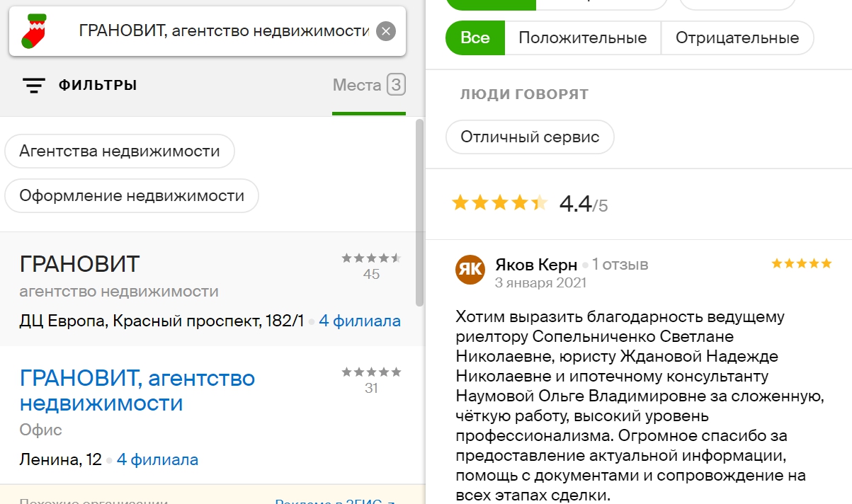Filter reviews by Отрицательные

(737, 38)
